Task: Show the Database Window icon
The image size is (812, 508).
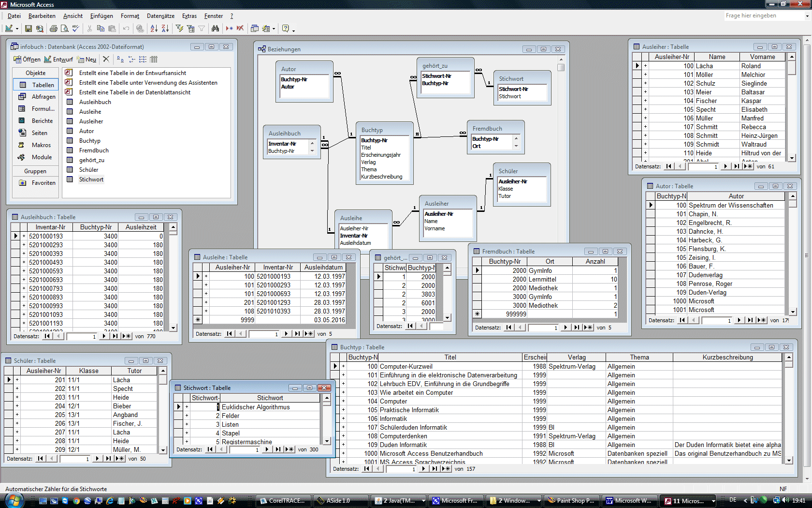Action: click(255, 29)
